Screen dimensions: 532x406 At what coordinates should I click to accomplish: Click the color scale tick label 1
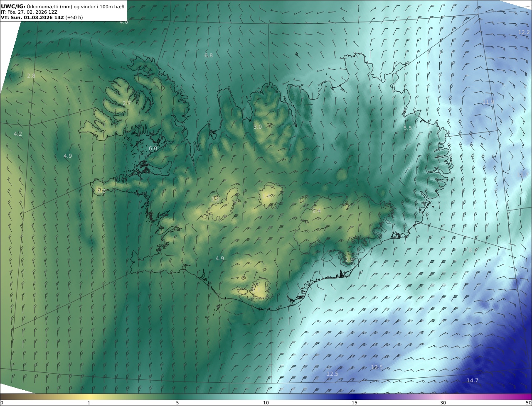point(89,403)
